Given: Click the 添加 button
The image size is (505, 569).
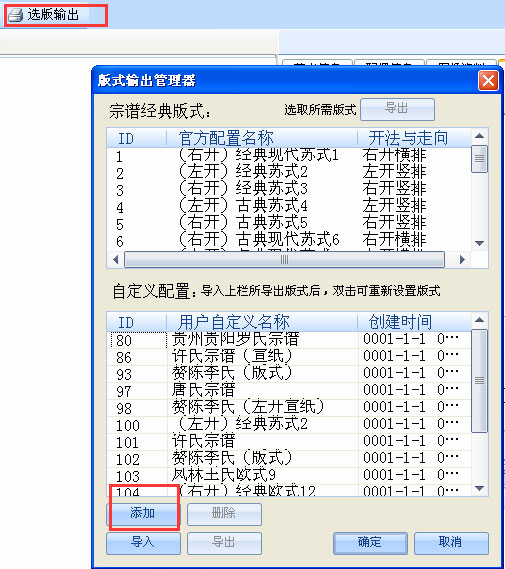Looking at the screenshot, I should [143, 513].
